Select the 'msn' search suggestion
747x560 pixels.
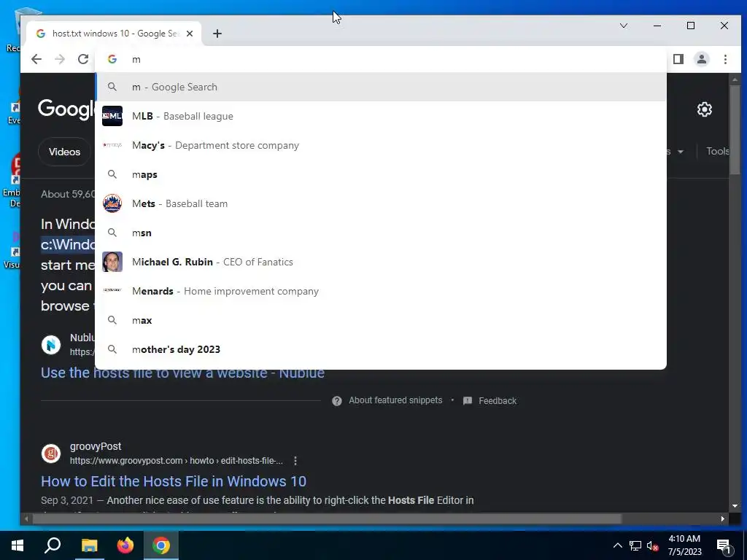pyautogui.click(x=381, y=233)
